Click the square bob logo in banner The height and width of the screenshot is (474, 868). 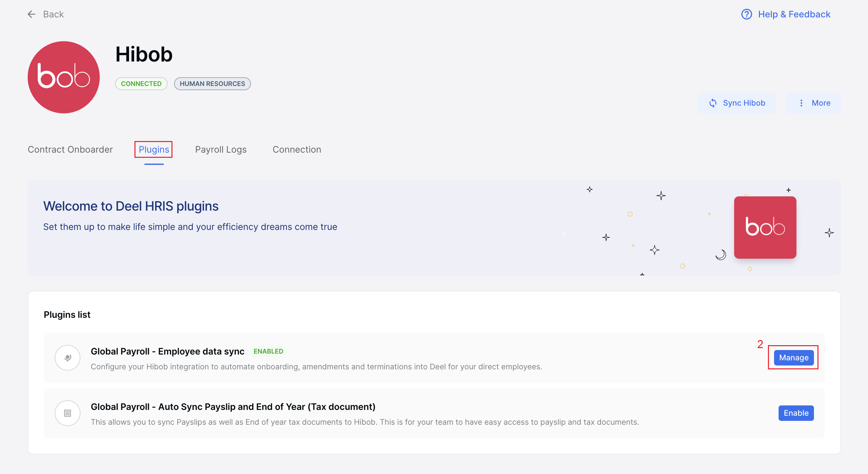coord(765,227)
